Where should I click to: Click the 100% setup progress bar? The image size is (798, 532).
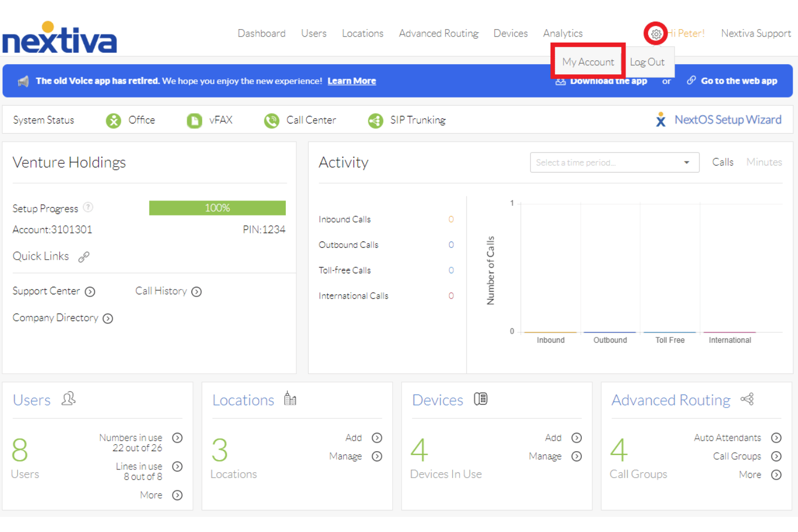pos(217,208)
